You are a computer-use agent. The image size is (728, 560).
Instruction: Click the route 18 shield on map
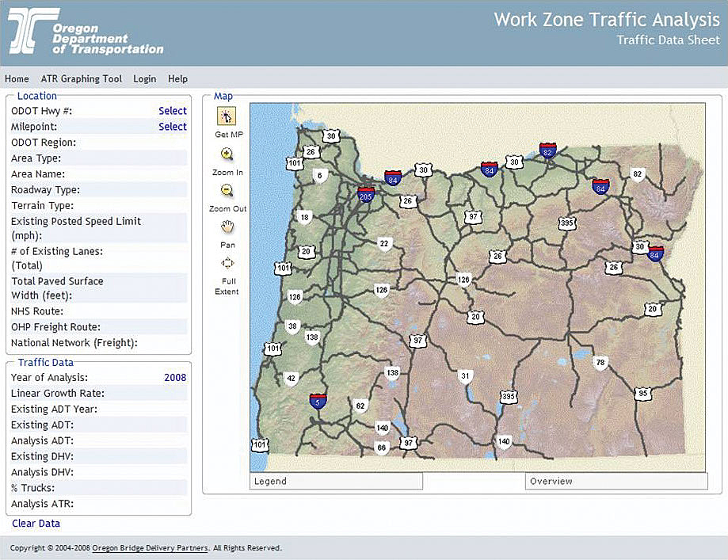pos(304,217)
